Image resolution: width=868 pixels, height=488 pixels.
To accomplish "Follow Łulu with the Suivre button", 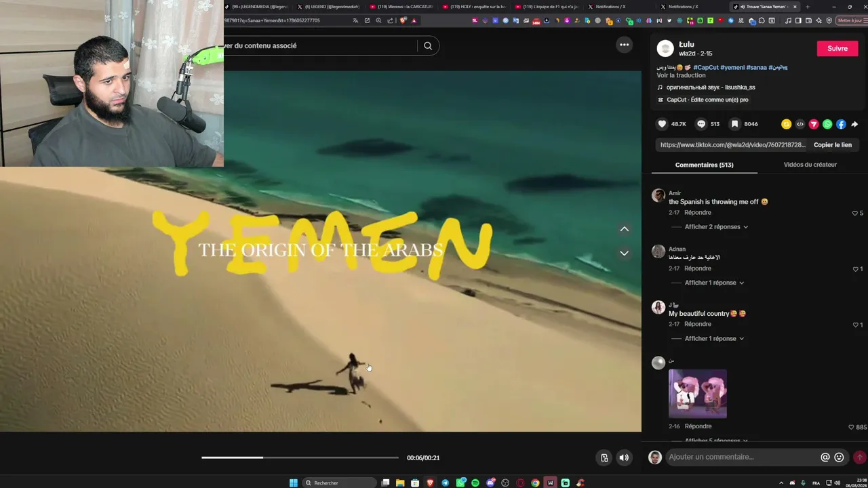I will [837, 48].
